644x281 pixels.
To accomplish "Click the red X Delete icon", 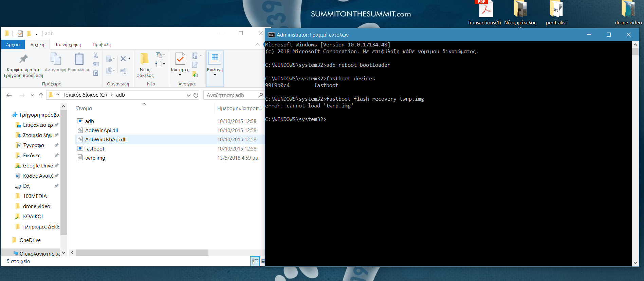I will click(123, 59).
